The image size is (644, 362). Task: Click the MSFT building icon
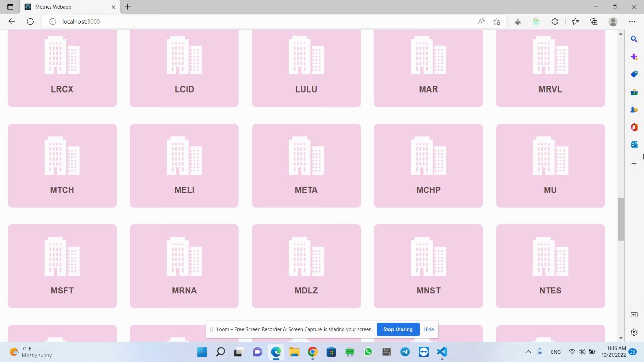coord(62,256)
